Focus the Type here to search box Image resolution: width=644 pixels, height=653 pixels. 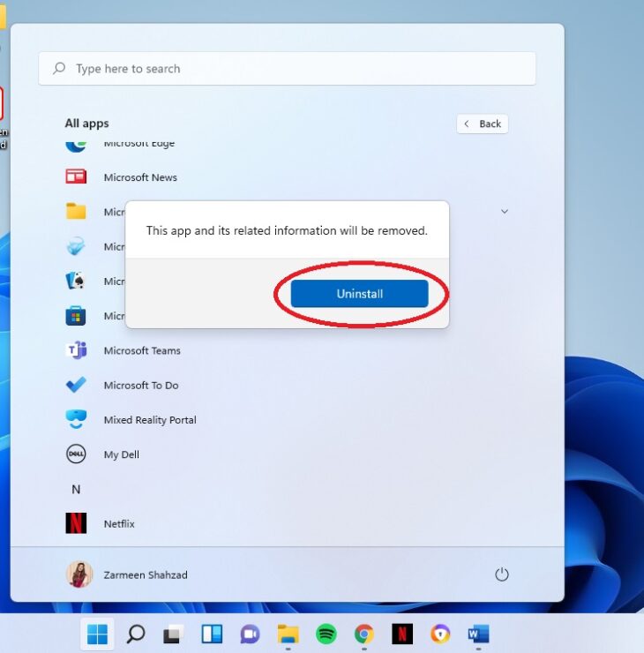[x=287, y=68]
